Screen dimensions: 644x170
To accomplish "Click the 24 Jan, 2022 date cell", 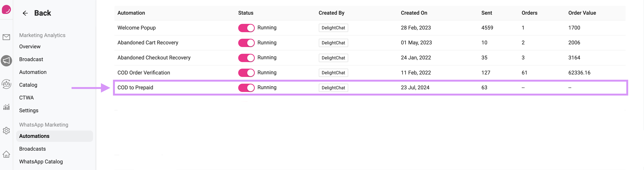I will [416, 58].
